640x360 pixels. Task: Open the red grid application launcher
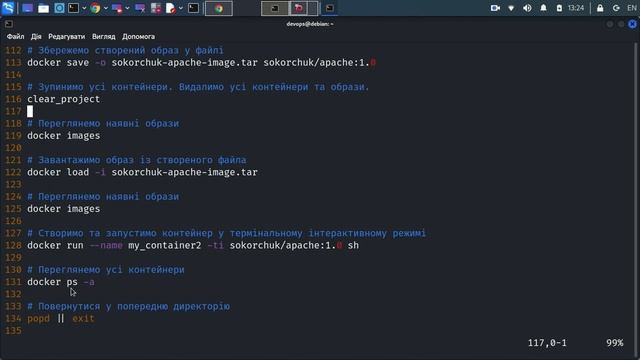tap(156, 8)
